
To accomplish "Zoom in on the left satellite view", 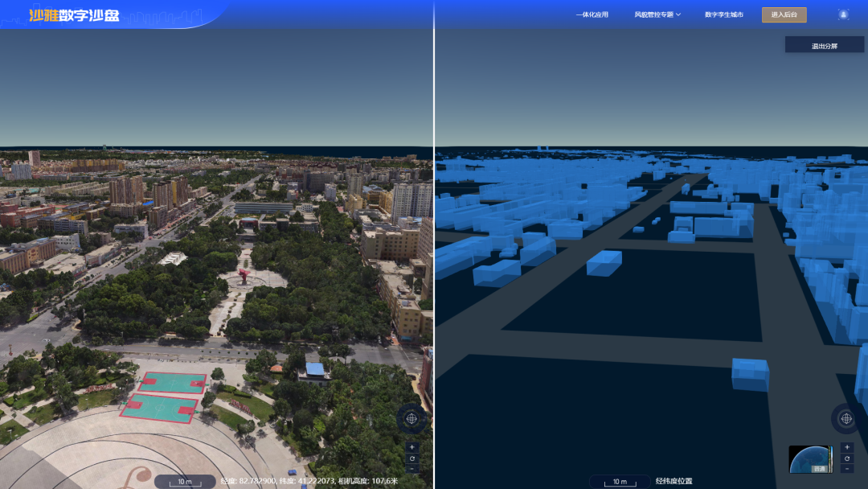I will tap(411, 447).
